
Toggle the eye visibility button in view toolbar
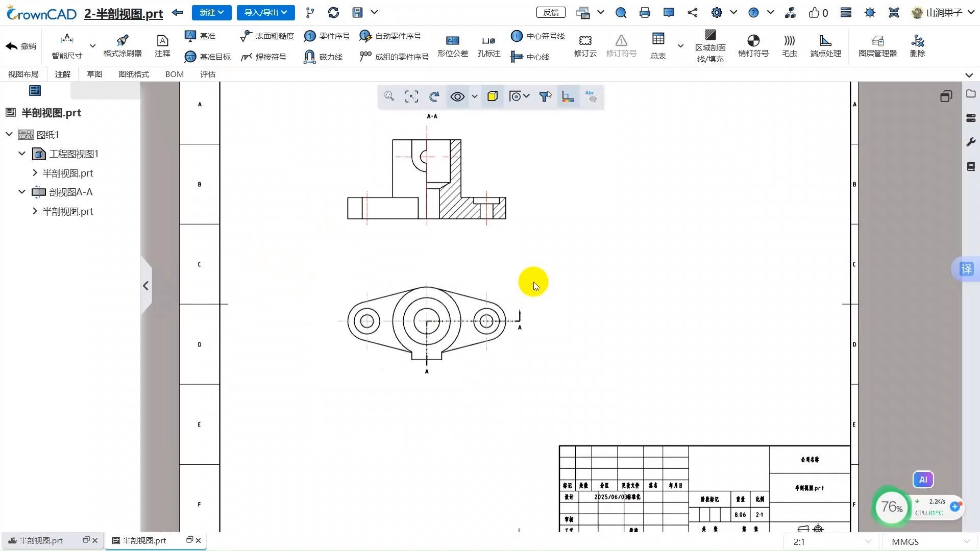point(457,96)
